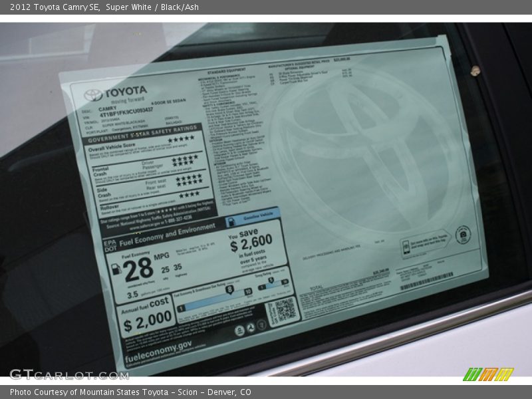Click the five stars for Overall Vehicle Score
The height and width of the screenshot is (399, 532).
(181, 138)
